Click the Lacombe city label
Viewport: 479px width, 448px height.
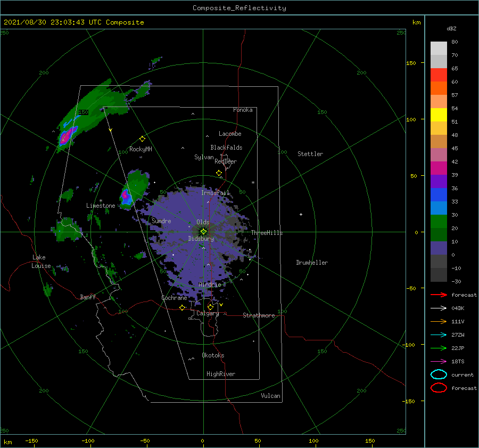click(x=230, y=134)
